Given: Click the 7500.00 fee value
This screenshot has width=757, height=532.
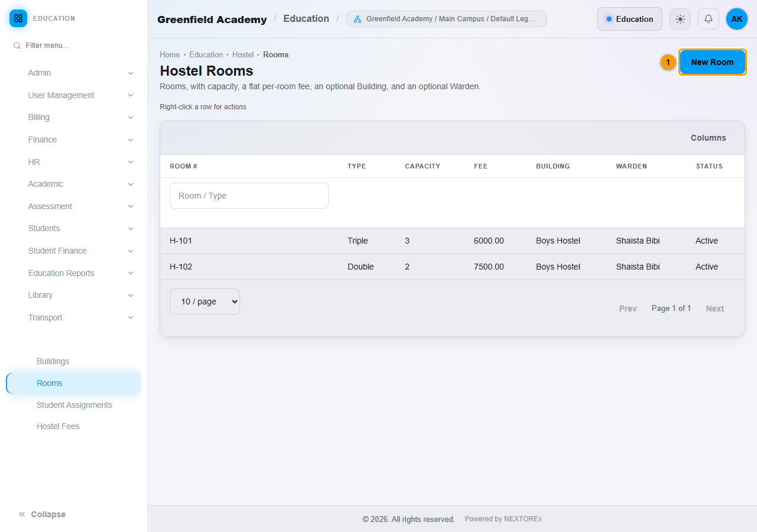Looking at the screenshot, I should (x=489, y=267).
